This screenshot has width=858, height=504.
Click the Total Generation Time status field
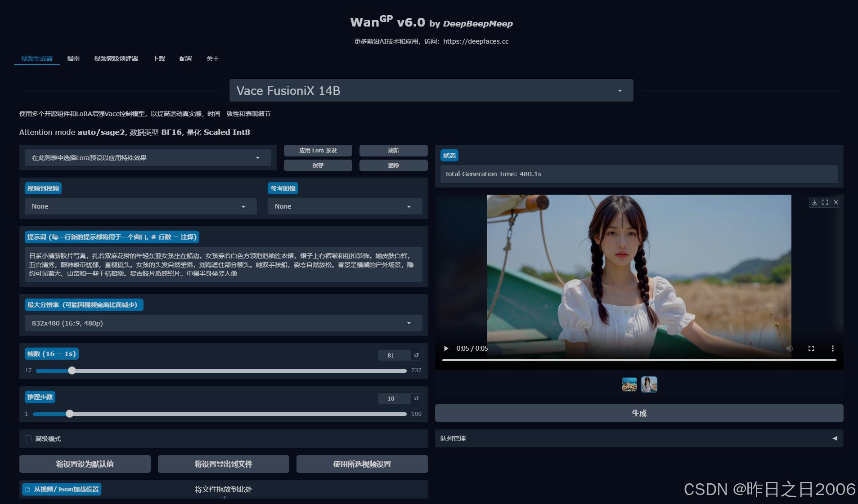pos(639,174)
